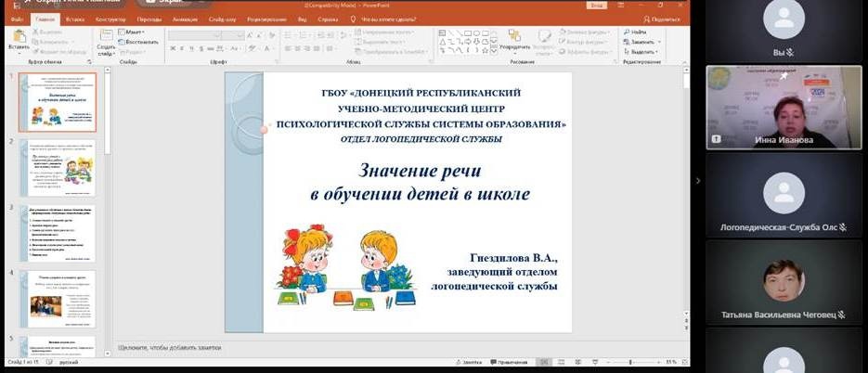The width and height of the screenshot is (868, 373).
Task: Expand the shapes gallery with More arrow
Action: (x=494, y=51)
